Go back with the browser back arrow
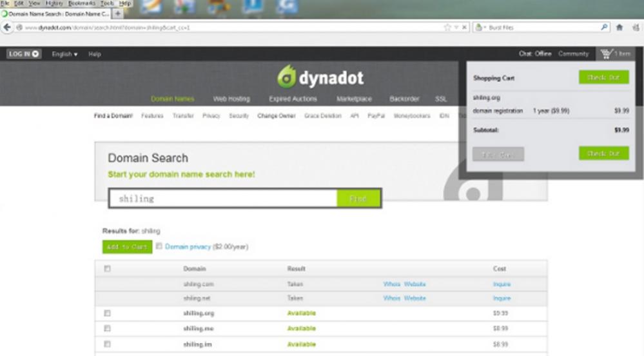The height and width of the screenshot is (356, 644). coord(7,28)
